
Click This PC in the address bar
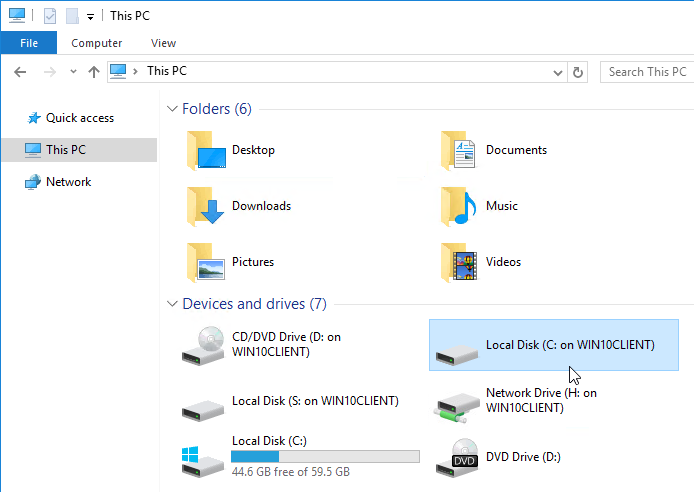click(167, 71)
